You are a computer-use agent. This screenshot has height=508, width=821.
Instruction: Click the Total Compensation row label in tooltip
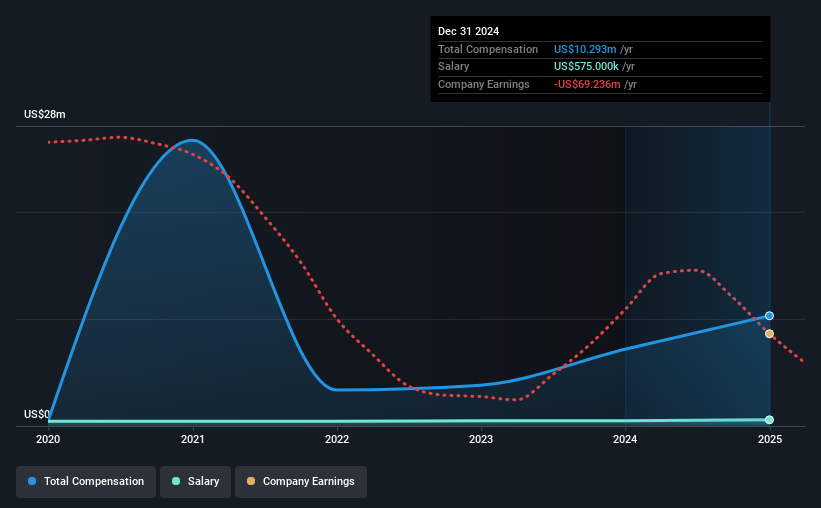pyautogui.click(x=487, y=49)
